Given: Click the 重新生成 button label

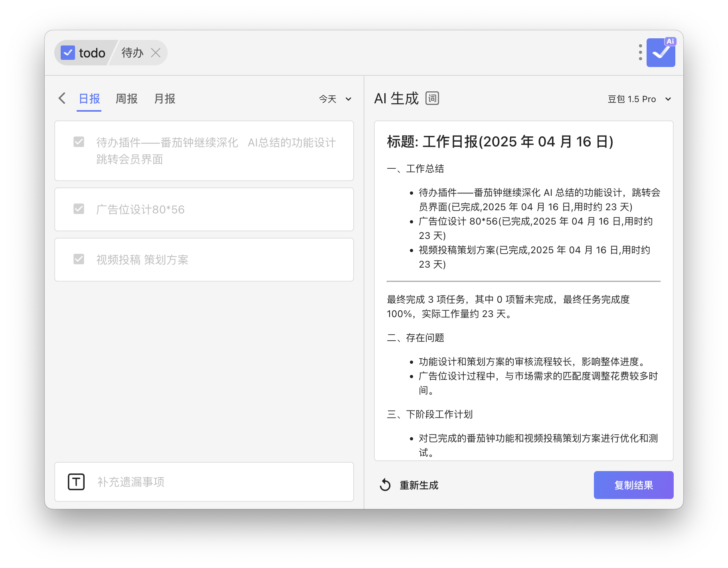Looking at the screenshot, I should 419,485.
